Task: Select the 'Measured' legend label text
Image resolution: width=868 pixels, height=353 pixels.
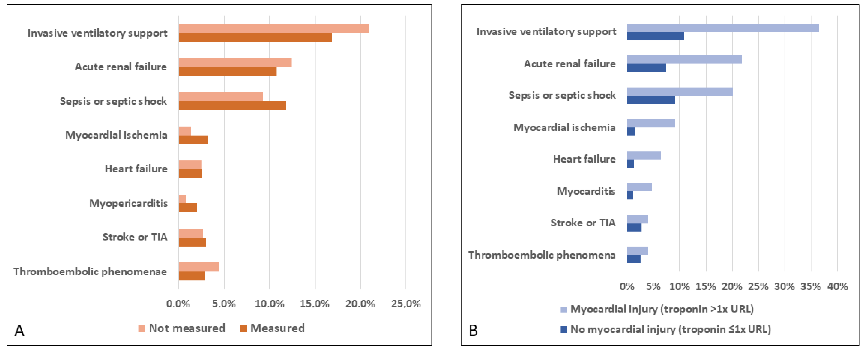Action: pos(277,328)
